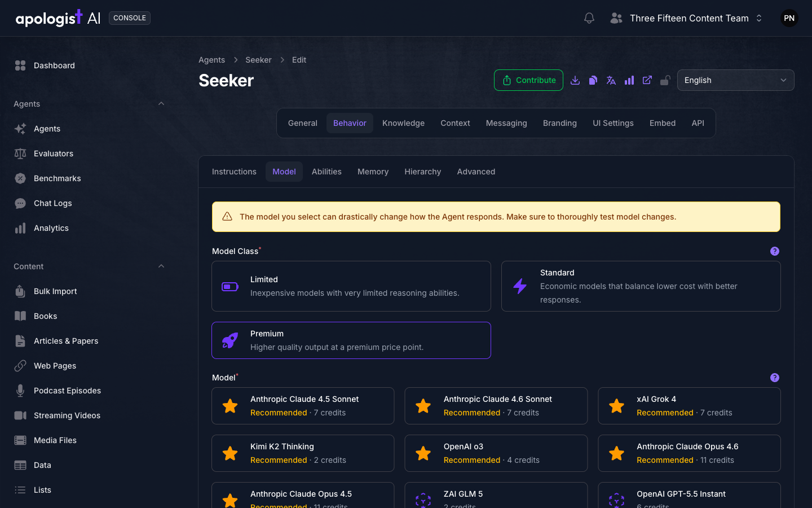The width and height of the screenshot is (812, 508).
Task: Click the apologist AI logo
Action: [x=58, y=18]
